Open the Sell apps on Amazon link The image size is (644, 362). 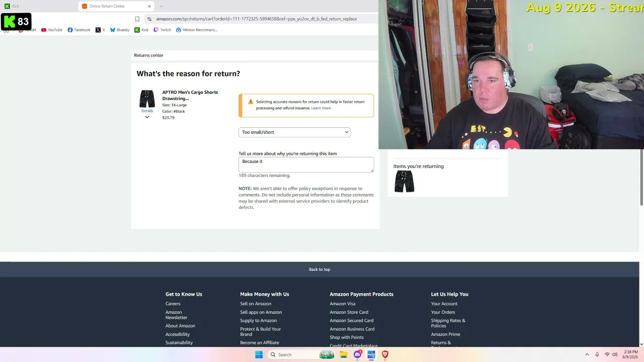pyautogui.click(x=261, y=312)
